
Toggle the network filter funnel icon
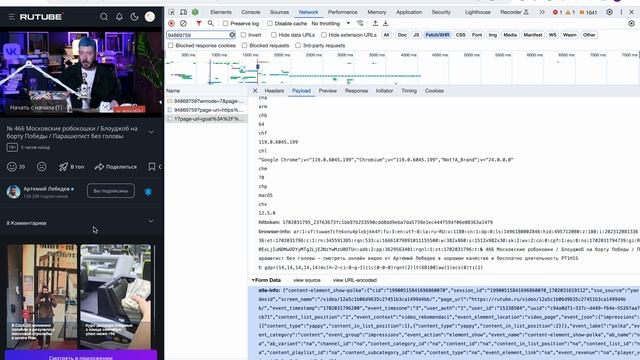pyautogui.click(x=199, y=24)
